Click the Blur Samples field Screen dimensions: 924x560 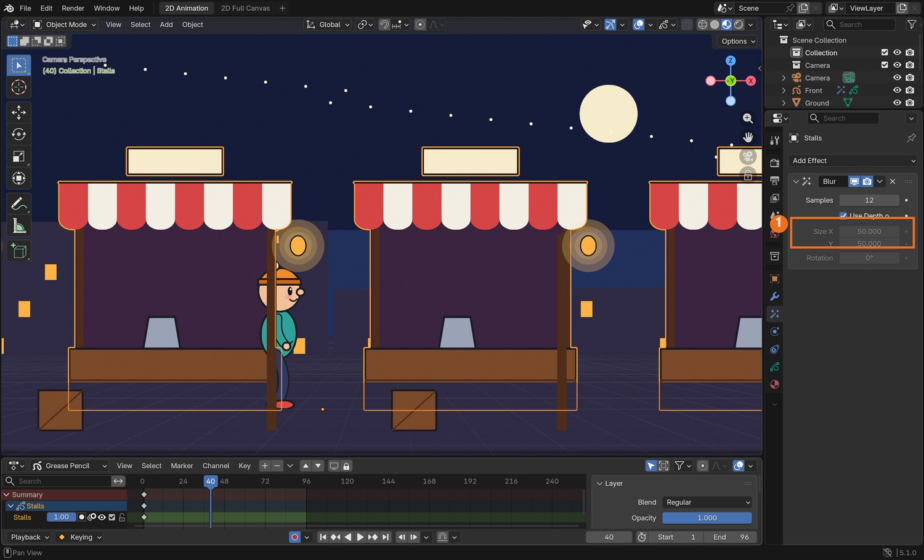[869, 200]
